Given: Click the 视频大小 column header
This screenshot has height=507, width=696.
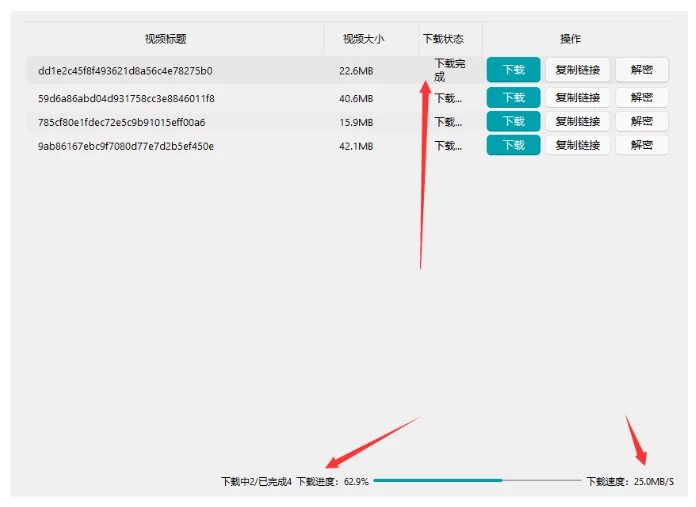Looking at the screenshot, I should click(363, 39).
